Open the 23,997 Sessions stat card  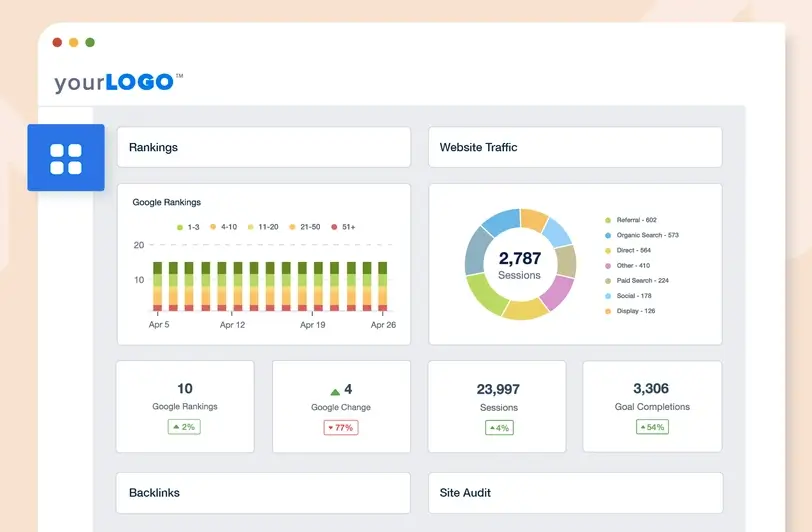497,406
